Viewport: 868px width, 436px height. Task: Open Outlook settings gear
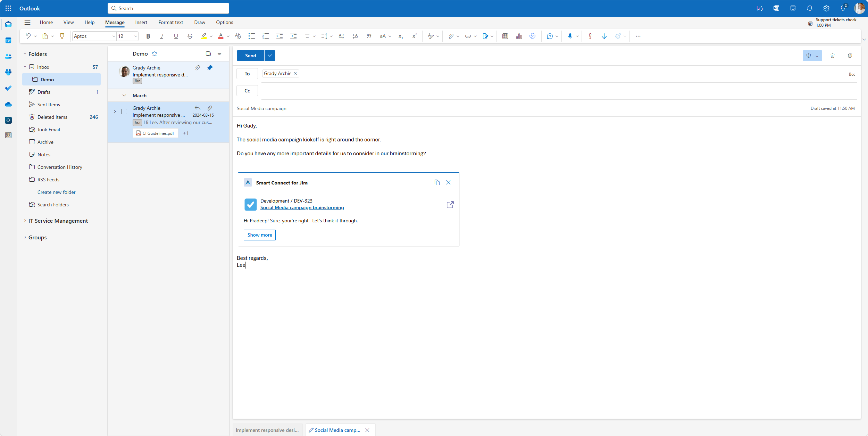click(x=826, y=8)
